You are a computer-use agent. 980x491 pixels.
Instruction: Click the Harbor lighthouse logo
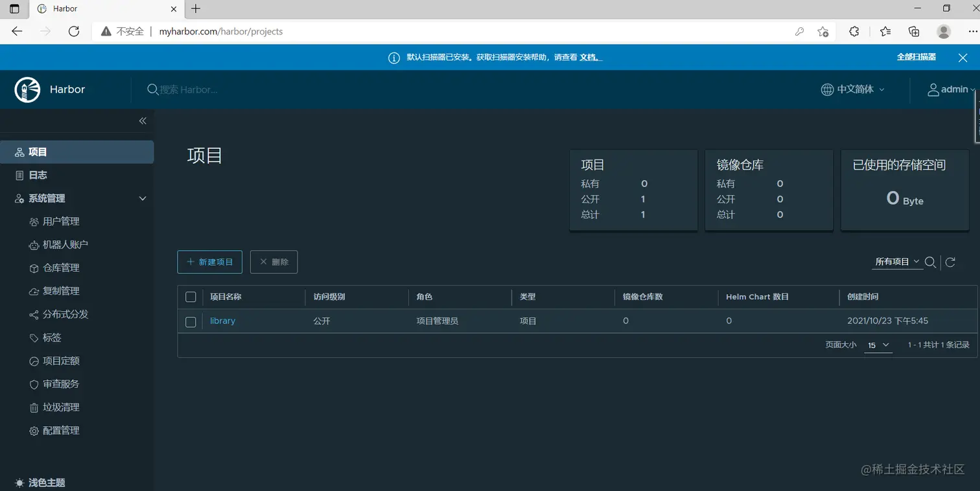pos(27,89)
